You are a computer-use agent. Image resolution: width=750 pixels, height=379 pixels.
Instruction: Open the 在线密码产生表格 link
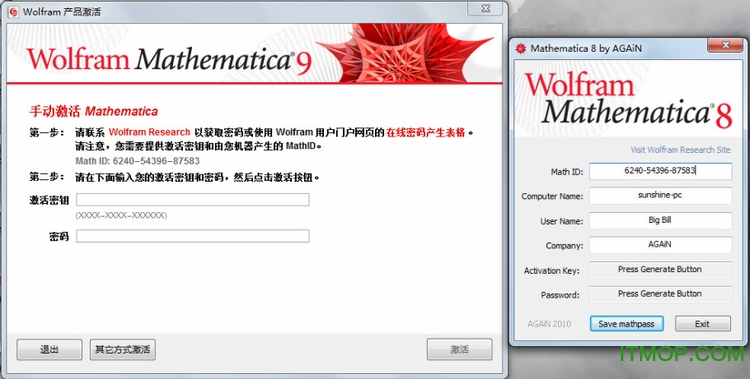[x=426, y=133]
